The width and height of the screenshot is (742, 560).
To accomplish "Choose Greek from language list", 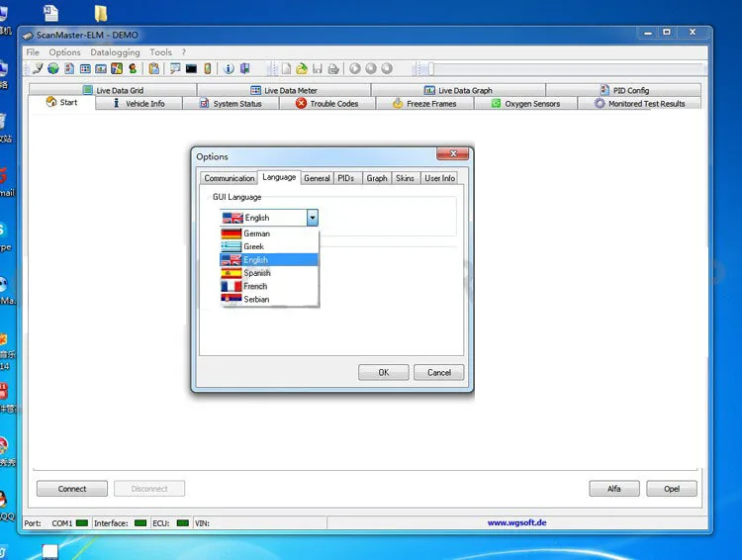I will (269, 246).
